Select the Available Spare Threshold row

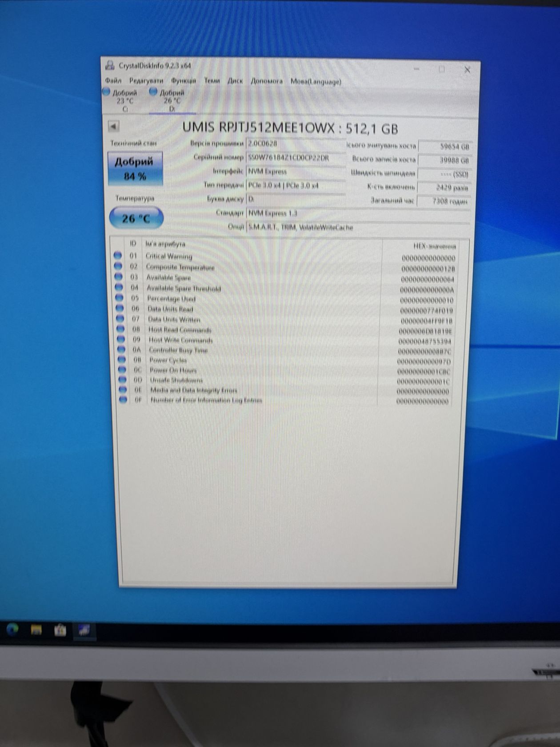(284, 288)
